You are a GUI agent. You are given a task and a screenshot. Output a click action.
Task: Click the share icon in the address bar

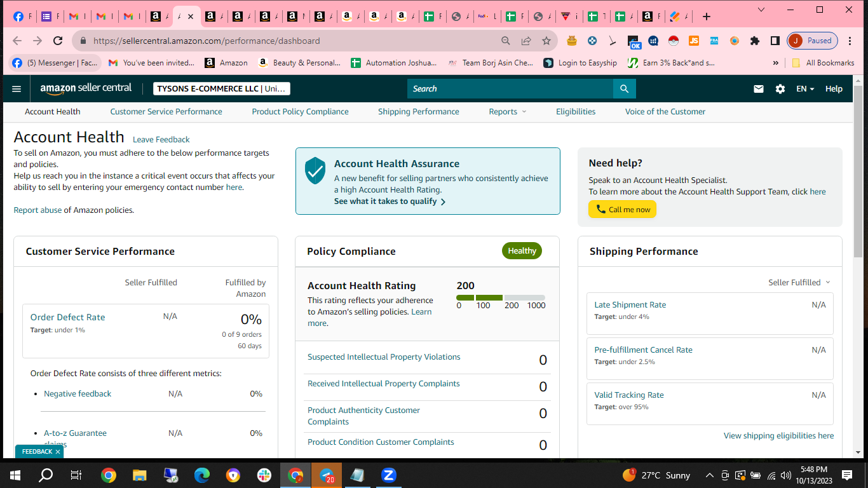tap(526, 41)
